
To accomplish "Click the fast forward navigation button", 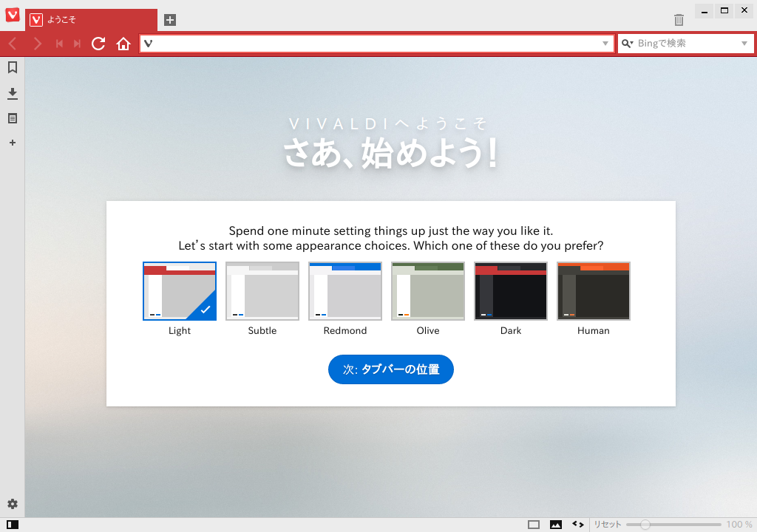I will tap(77, 44).
